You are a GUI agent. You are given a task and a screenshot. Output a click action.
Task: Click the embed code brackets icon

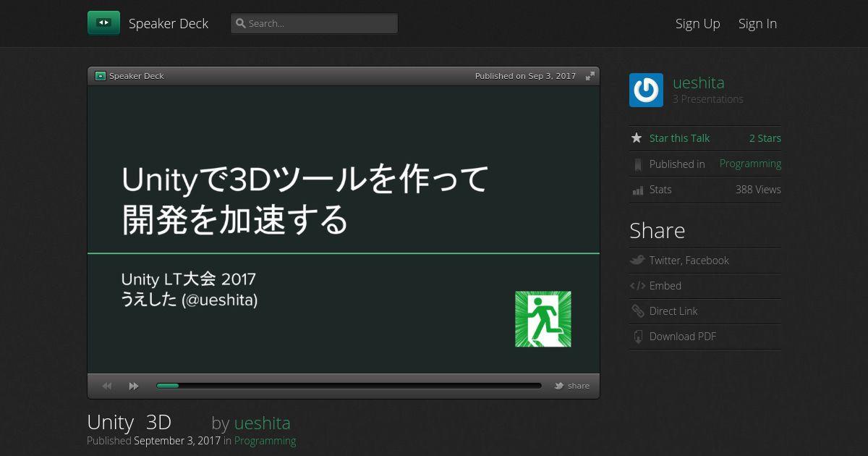pyautogui.click(x=637, y=286)
